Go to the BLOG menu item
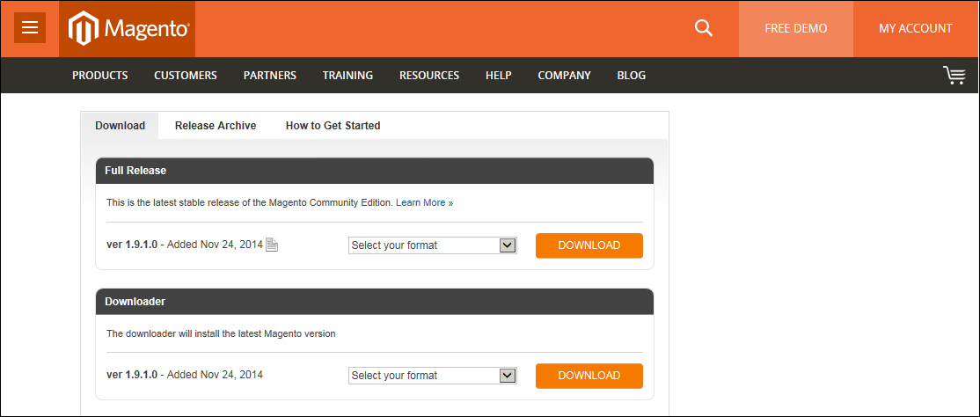This screenshot has height=417, width=980. click(x=632, y=76)
